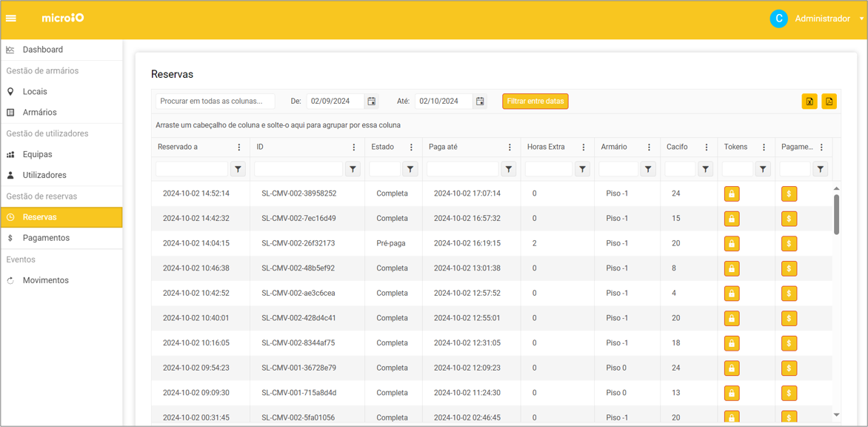
Task: Open the 'De' date calendar picker
Action: pyautogui.click(x=372, y=102)
